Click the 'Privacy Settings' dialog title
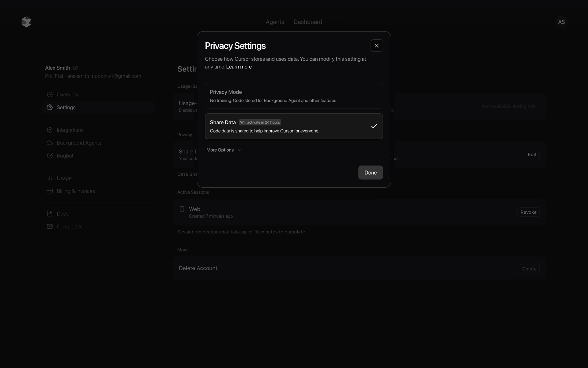Image resolution: width=588 pixels, height=368 pixels. [x=235, y=46]
